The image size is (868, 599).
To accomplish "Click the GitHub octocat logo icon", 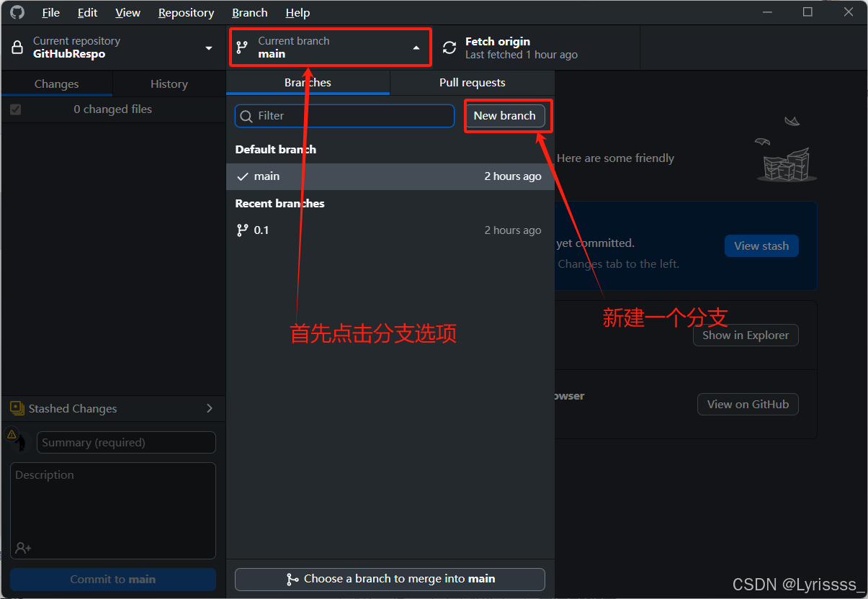I will click(17, 12).
